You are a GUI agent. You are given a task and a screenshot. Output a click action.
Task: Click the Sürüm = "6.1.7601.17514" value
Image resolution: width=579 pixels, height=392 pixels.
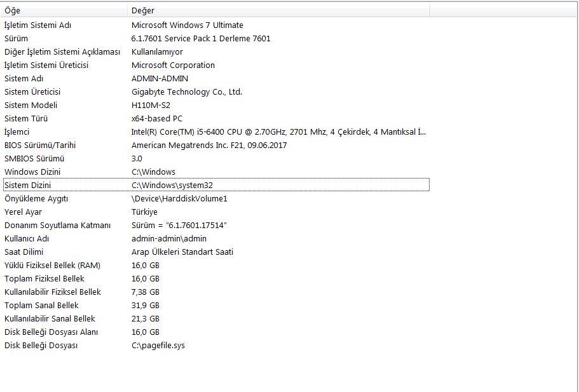179,225
